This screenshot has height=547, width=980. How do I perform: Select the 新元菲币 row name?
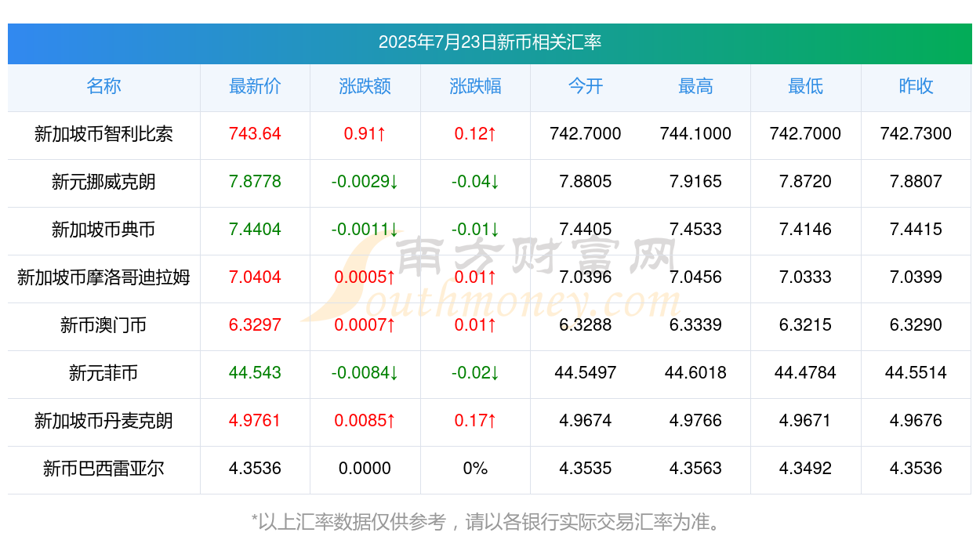[103, 373]
